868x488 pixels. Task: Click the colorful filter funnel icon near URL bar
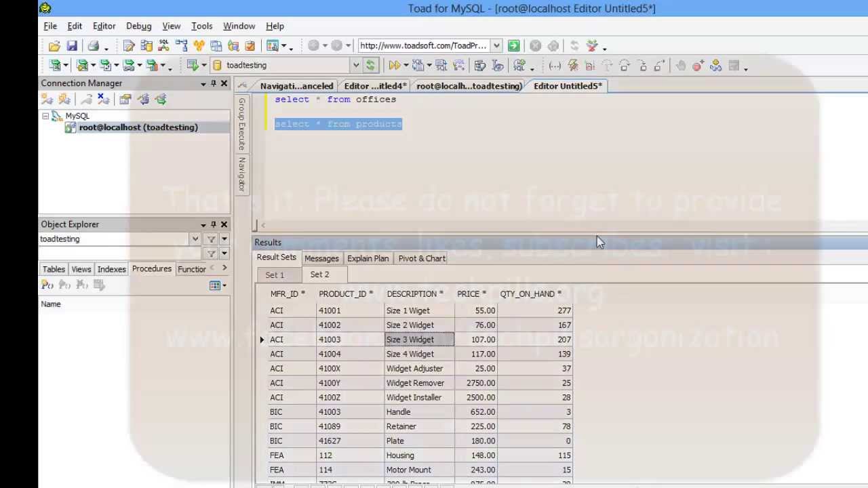[592, 46]
